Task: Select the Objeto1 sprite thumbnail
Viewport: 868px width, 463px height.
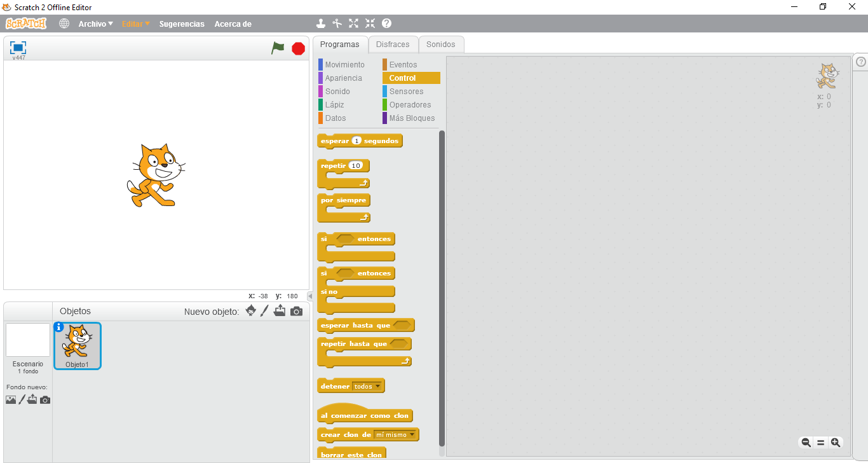Action: click(77, 345)
